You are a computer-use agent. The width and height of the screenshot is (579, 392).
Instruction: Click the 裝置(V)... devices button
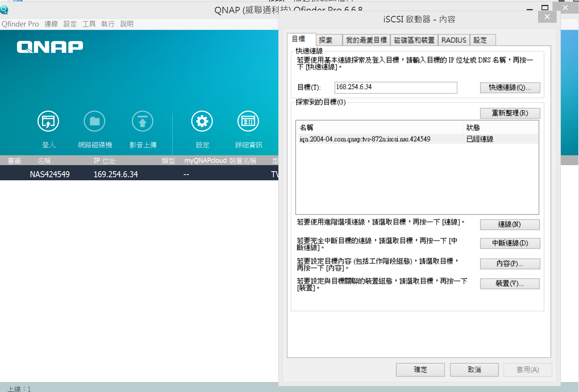tap(510, 284)
